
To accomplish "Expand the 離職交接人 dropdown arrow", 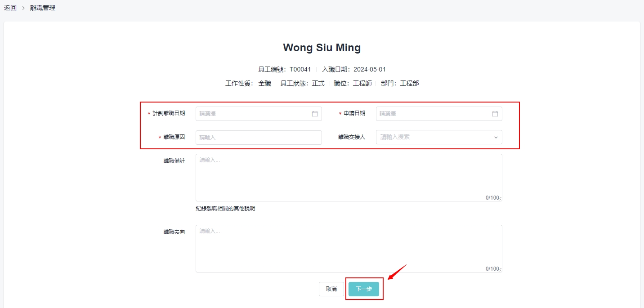I will pyautogui.click(x=496, y=138).
